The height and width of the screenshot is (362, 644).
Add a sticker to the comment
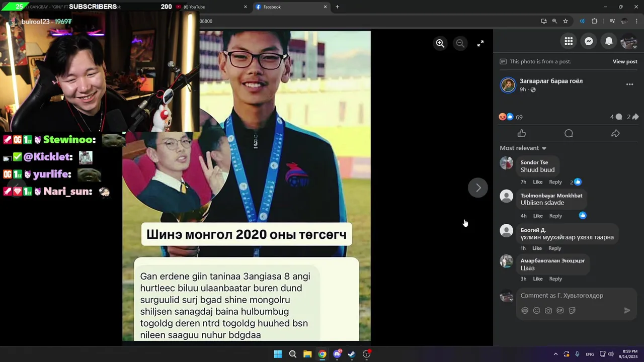572,311
